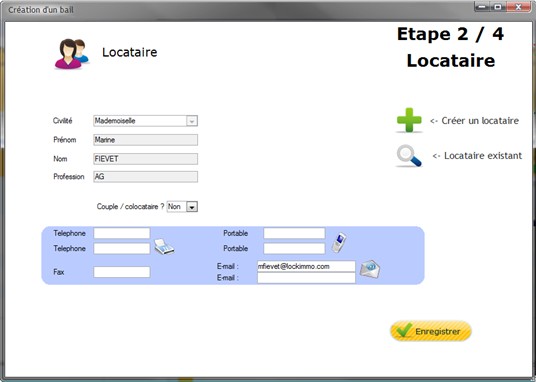Close the Création d'un bail window
This screenshot has height=382, width=536.
coord(519,7)
